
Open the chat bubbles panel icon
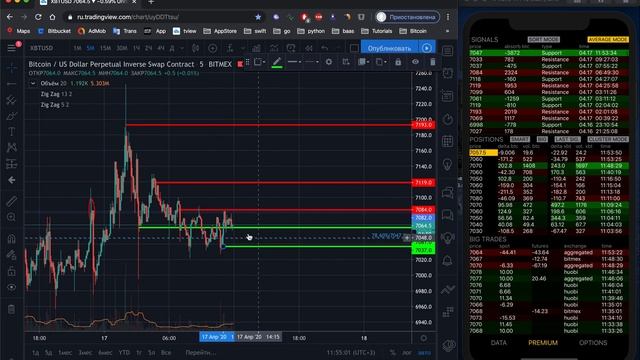(x=448, y=192)
